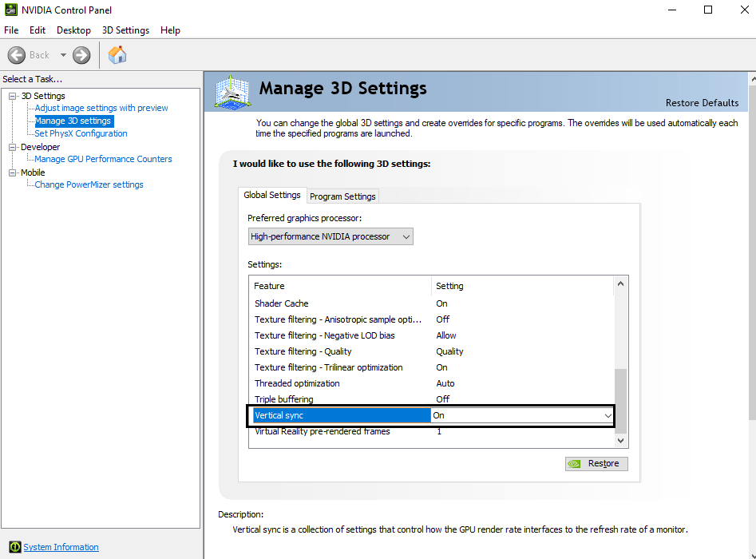756x559 pixels.
Task: Open Back history dropdown arrow
Action: pyautogui.click(x=63, y=55)
